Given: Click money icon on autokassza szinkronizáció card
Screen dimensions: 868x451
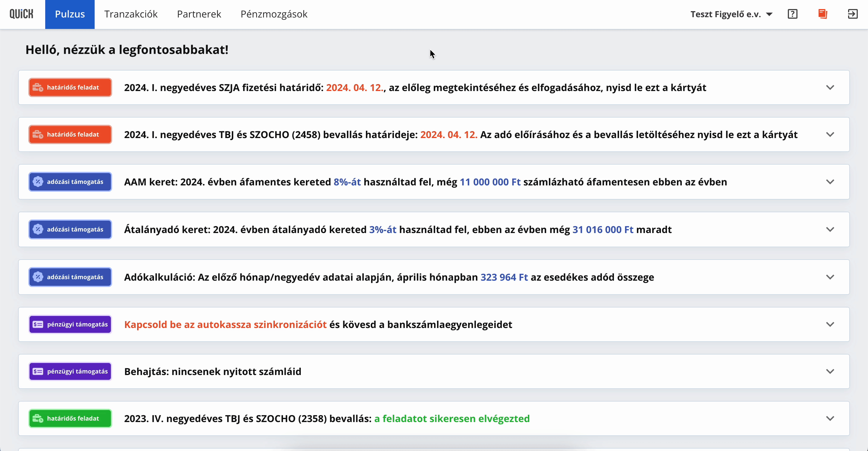Looking at the screenshot, I should (x=38, y=324).
